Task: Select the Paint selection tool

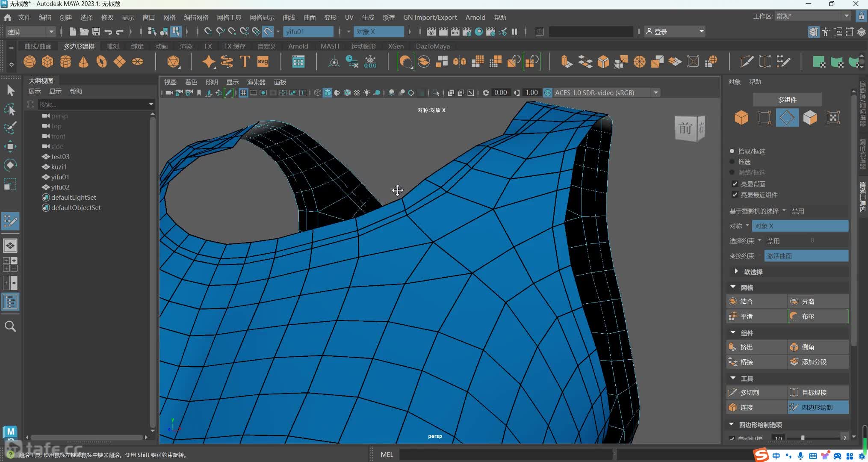Action: pyautogui.click(x=10, y=128)
